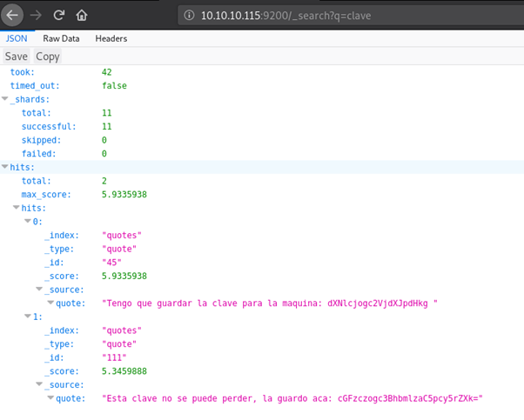This screenshot has width=524, height=420.
Task: Show site information icon in address bar
Action: pos(188,16)
